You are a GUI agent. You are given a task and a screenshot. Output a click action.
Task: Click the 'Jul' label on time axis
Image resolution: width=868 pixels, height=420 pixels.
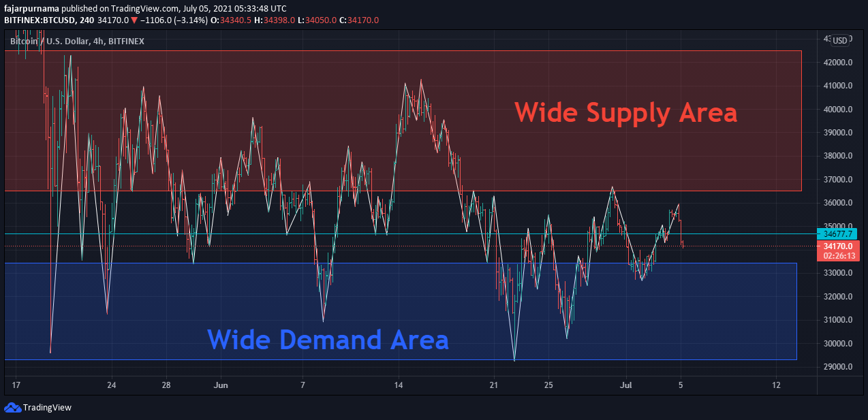(x=625, y=385)
